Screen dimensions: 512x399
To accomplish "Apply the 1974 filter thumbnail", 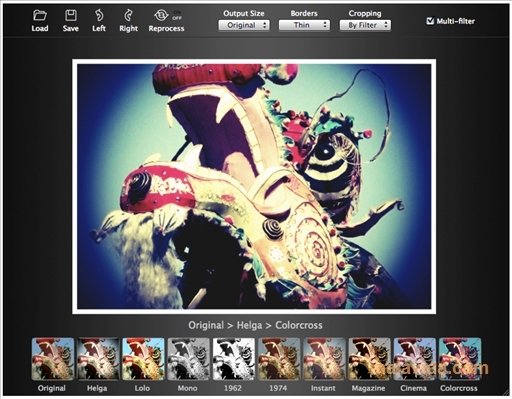I will [279, 359].
